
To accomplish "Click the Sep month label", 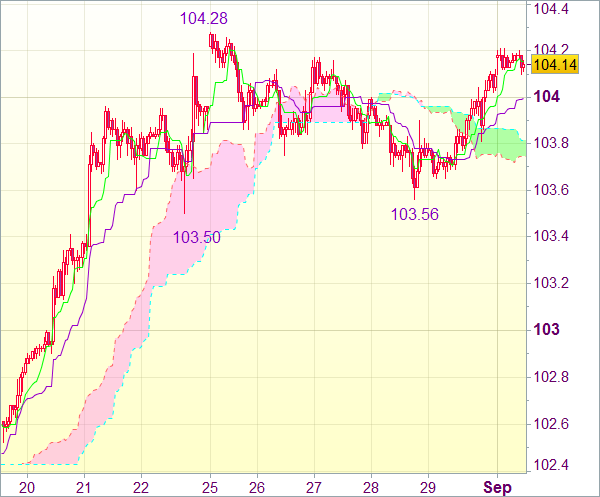I will 497,488.
